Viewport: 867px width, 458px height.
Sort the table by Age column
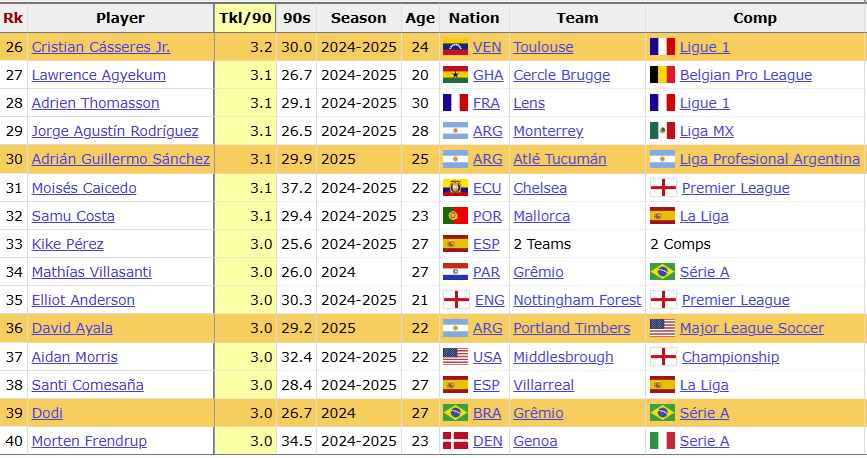pyautogui.click(x=420, y=18)
